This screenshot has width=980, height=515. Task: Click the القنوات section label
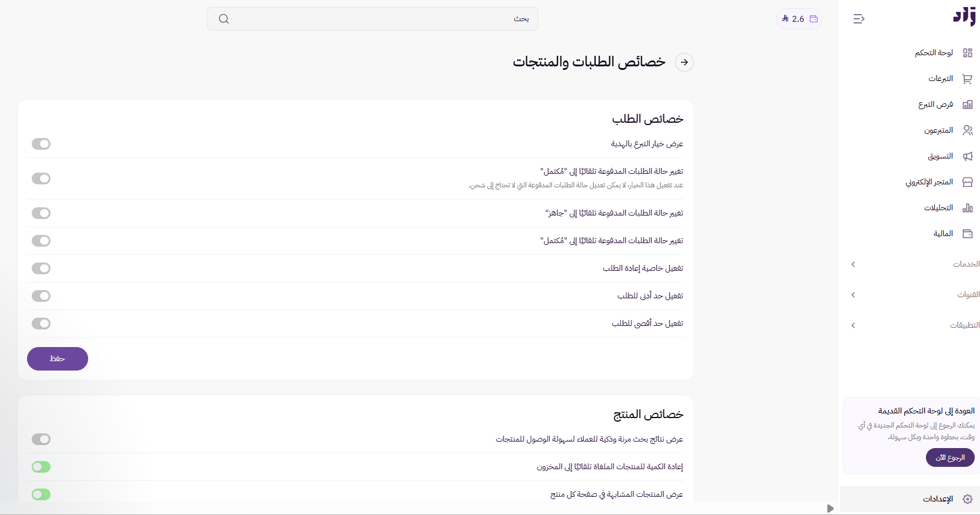(x=968, y=295)
